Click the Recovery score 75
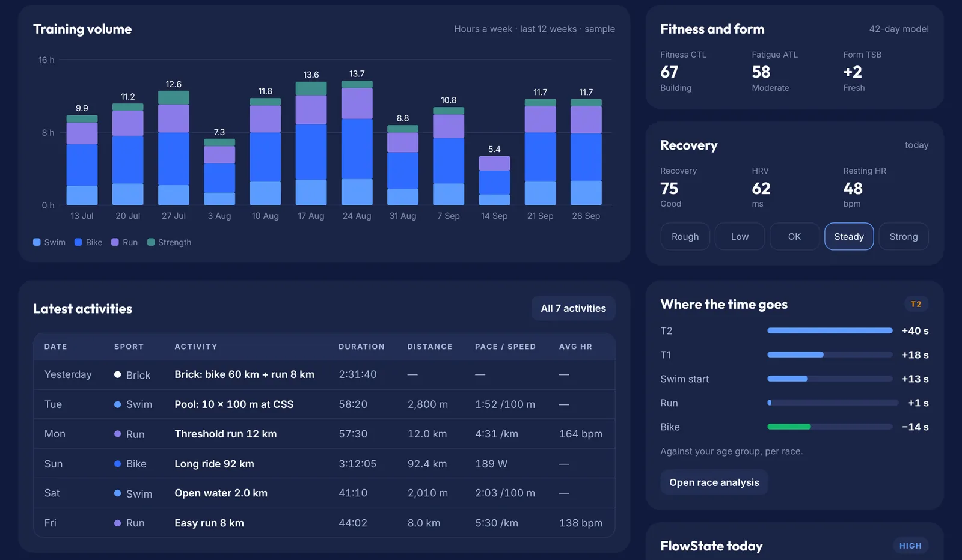 (669, 189)
